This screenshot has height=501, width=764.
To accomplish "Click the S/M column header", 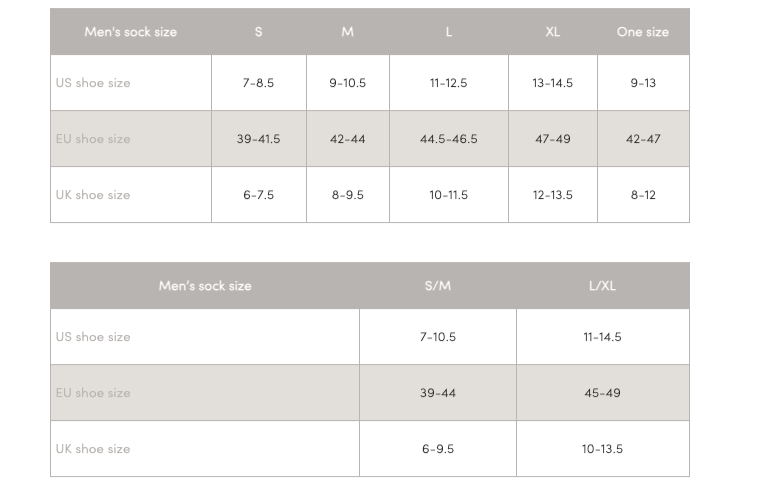I will (x=438, y=286).
